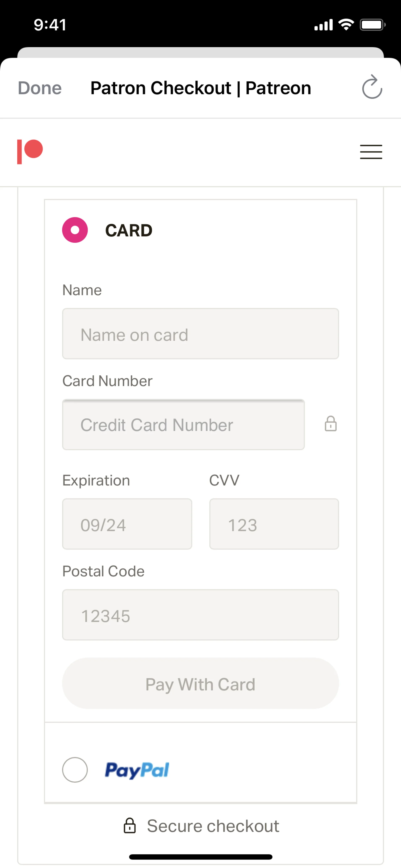The height and width of the screenshot is (868, 401).
Task: Select the PayPal radio button
Action: pos(75,770)
